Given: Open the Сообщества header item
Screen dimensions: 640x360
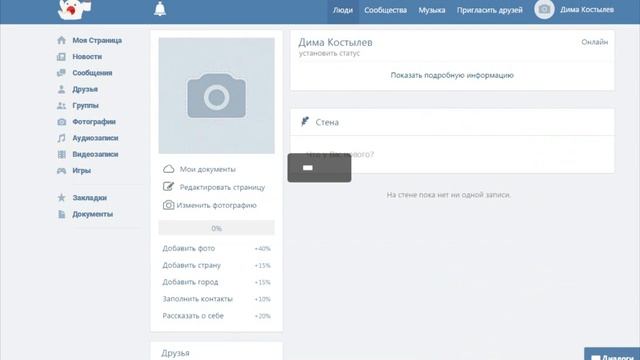Looking at the screenshot, I should click(x=385, y=10).
